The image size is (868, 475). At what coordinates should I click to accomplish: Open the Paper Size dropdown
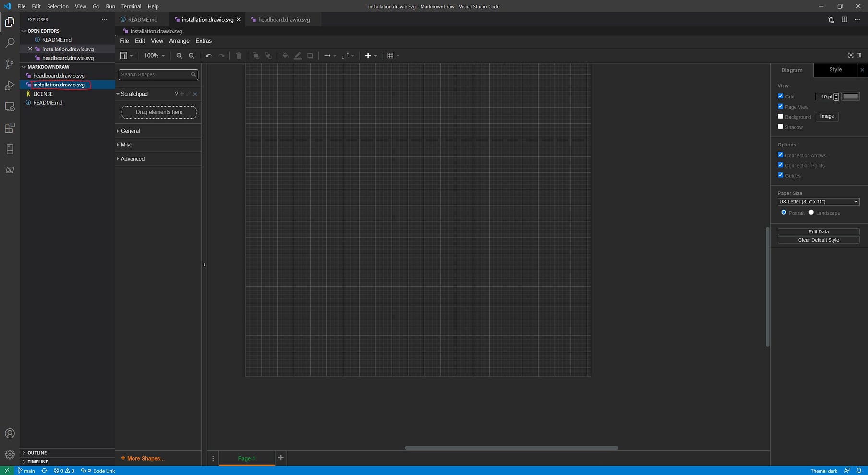click(818, 201)
